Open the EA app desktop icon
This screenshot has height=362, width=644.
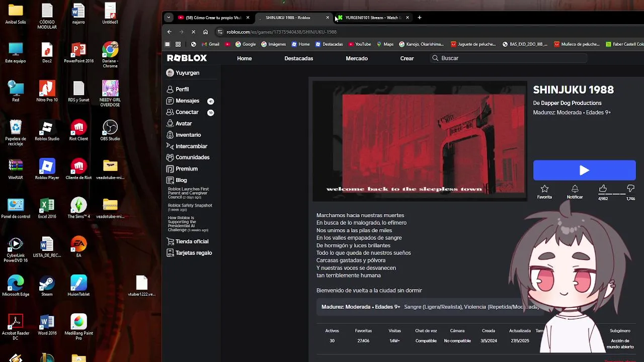(78, 247)
